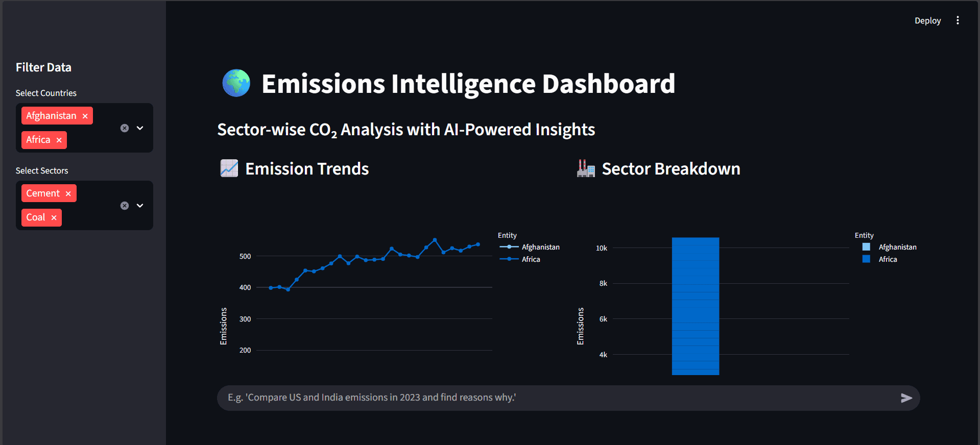Clear all selected sectors with the circle-x icon
Image resolution: width=980 pixels, height=445 pixels.
(124, 205)
